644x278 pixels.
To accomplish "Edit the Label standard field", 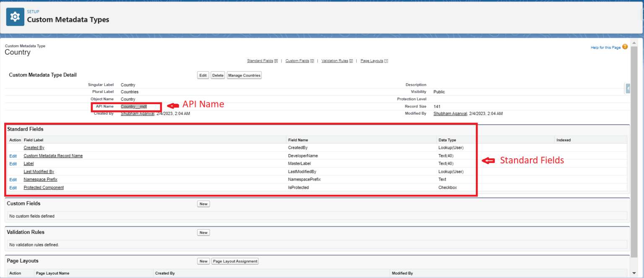I will tap(13, 163).
